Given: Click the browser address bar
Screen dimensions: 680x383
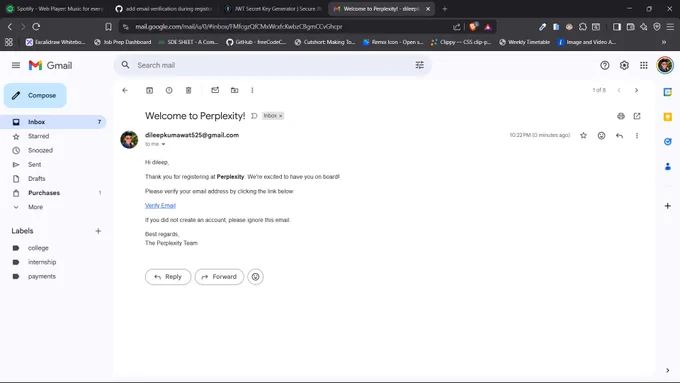Looking at the screenshot, I should point(286,26).
